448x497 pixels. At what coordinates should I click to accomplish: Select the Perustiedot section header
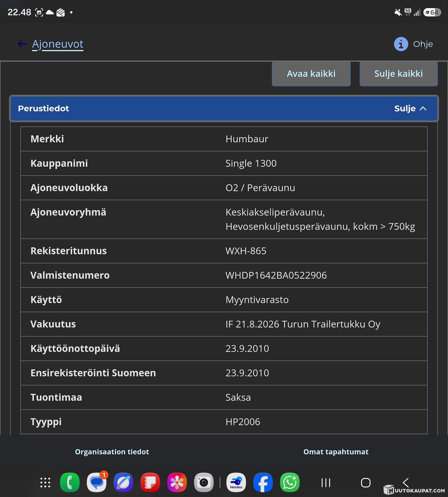[x=224, y=108]
